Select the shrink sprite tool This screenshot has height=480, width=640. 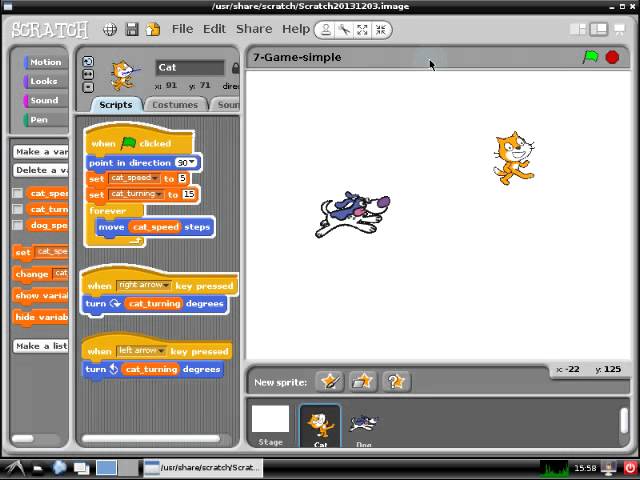381,30
